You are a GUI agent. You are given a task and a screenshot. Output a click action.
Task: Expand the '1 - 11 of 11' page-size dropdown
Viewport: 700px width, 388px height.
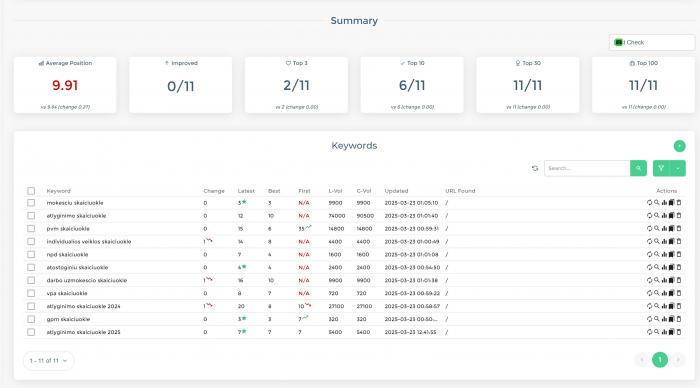[x=48, y=361]
